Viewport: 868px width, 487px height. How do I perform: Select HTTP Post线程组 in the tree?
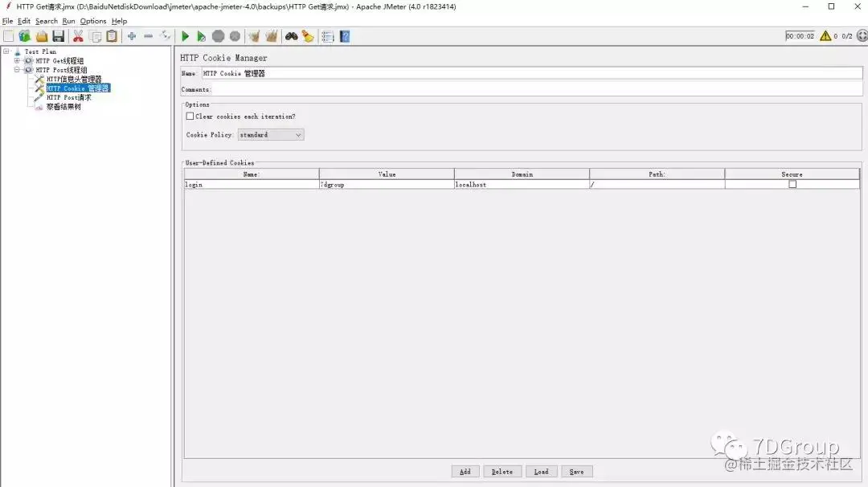(x=61, y=70)
